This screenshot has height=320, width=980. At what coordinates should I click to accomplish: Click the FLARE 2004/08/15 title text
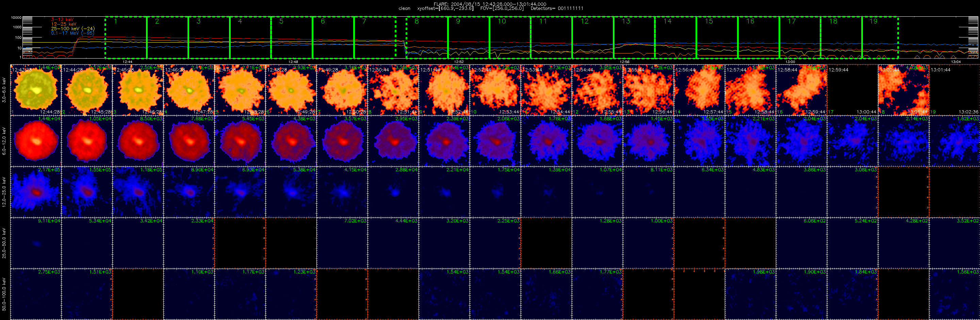[x=490, y=4]
